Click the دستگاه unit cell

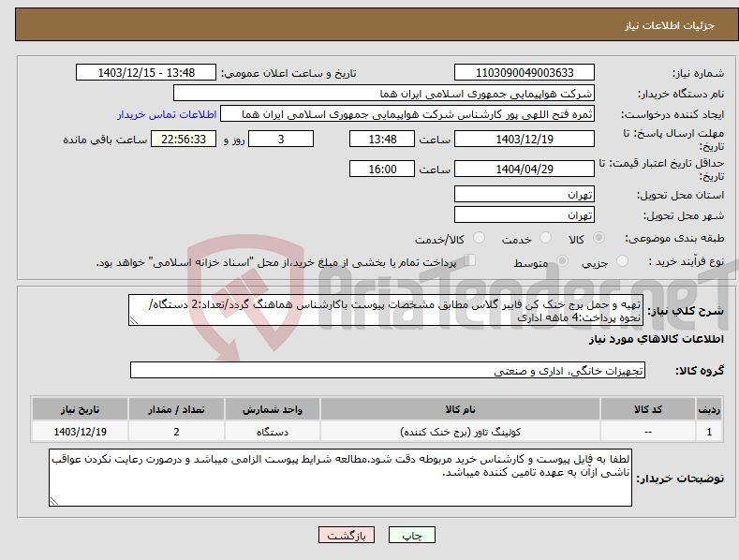[273, 432]
